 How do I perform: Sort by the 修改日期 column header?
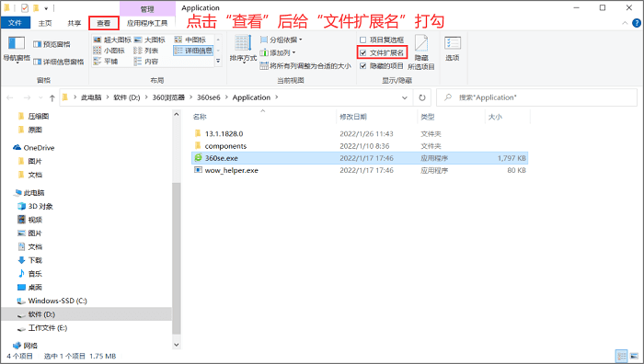(x=376, y=117)
